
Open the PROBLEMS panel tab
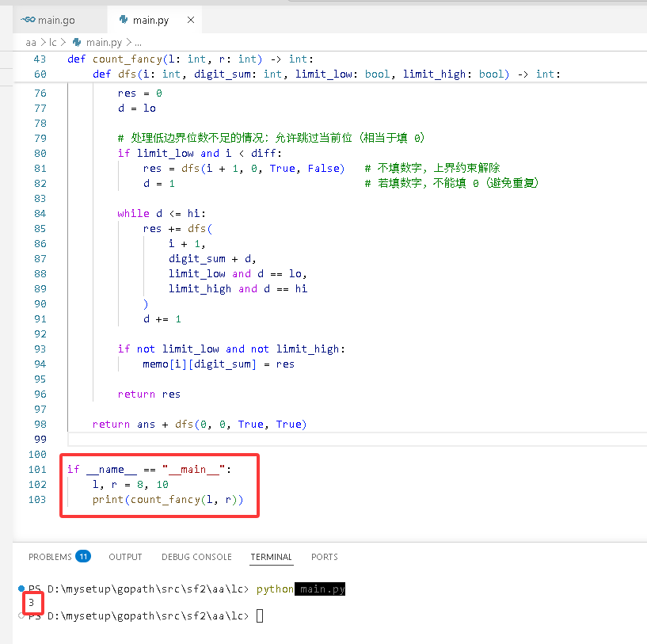tap(51, 557)
